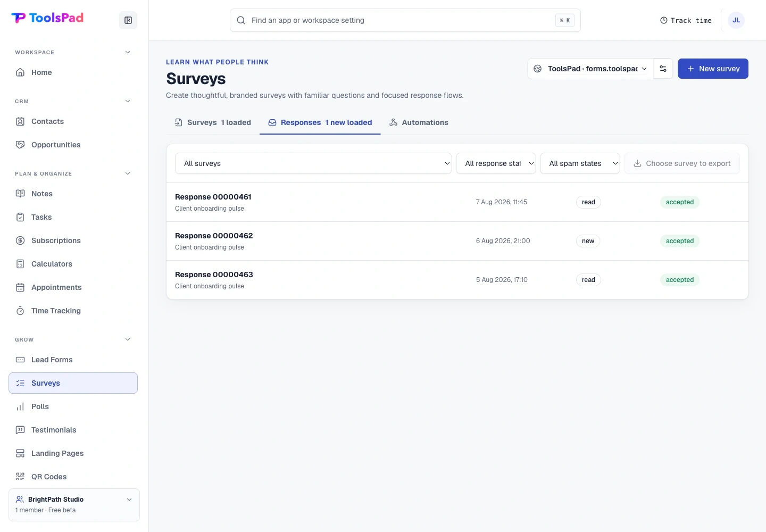The width and height of the screenshot is (766, 532).
Task: Click the ToolsPad logo
Action: pos(47,18)
